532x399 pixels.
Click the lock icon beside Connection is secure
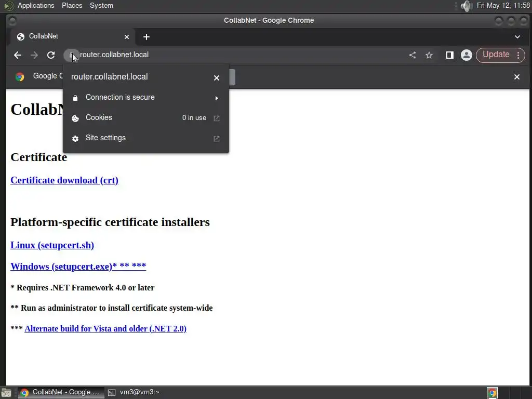click(x=75, y=98)
